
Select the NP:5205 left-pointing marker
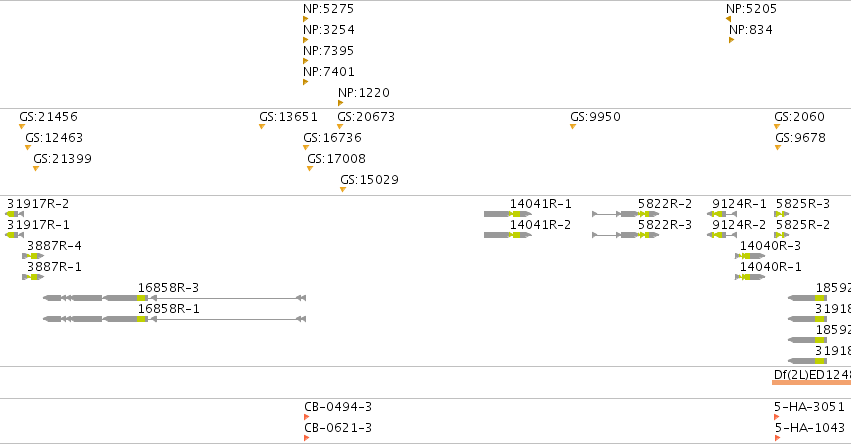pos(728,19)
